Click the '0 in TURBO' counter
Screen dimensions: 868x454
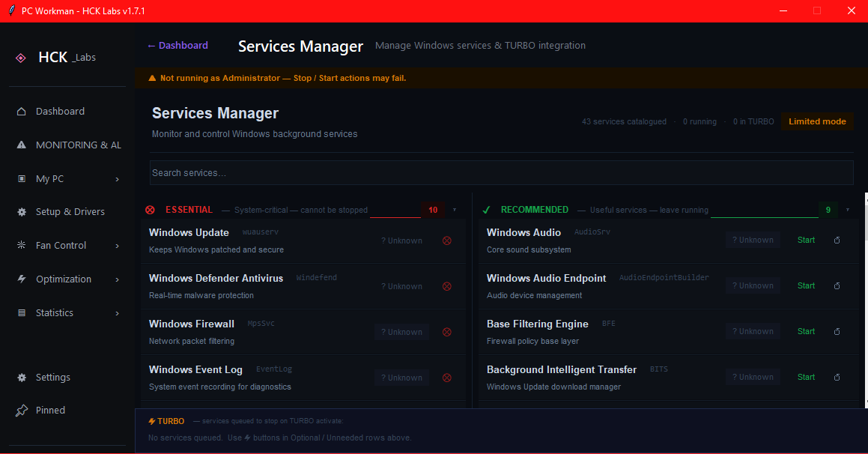[x=753, y=122]
